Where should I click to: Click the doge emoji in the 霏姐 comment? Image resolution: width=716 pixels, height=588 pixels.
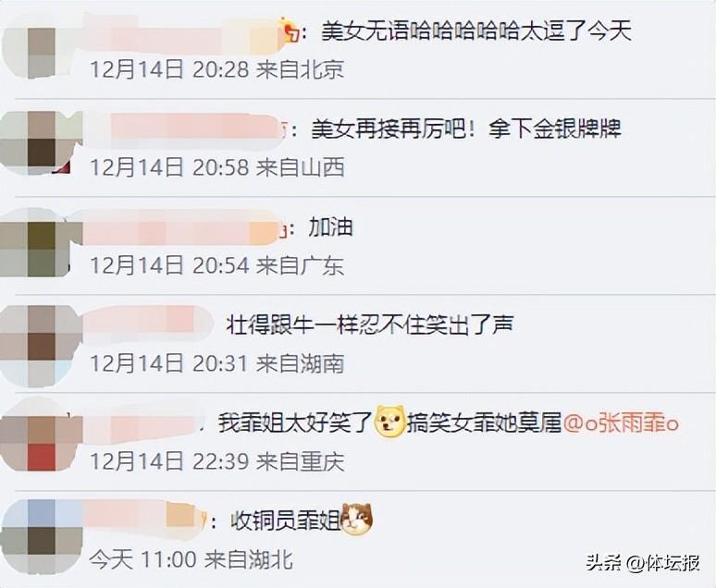pos(389,421)
